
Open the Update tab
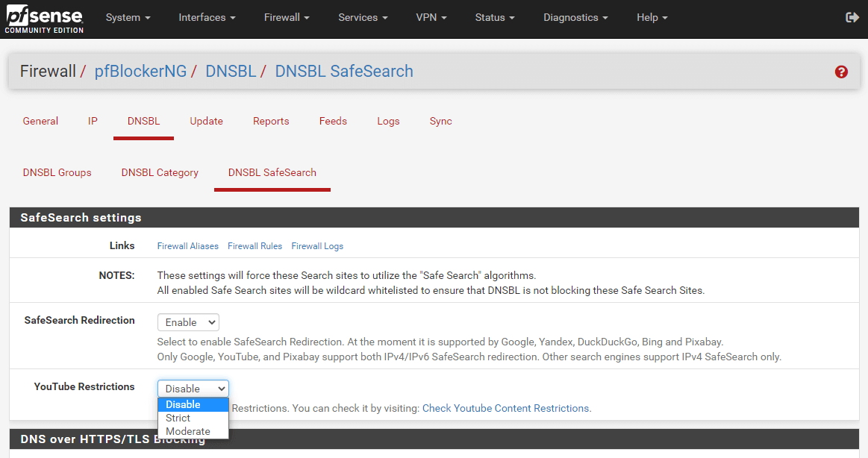click(206, 121)
